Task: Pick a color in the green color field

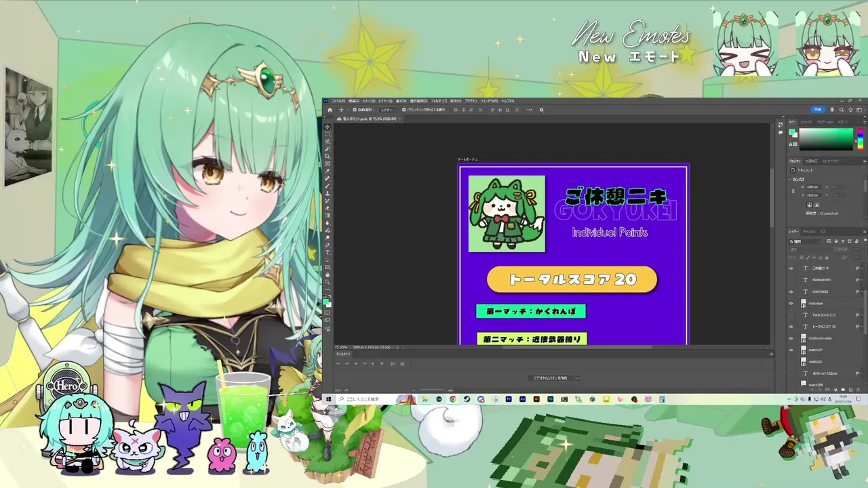Action: [826, 139]
